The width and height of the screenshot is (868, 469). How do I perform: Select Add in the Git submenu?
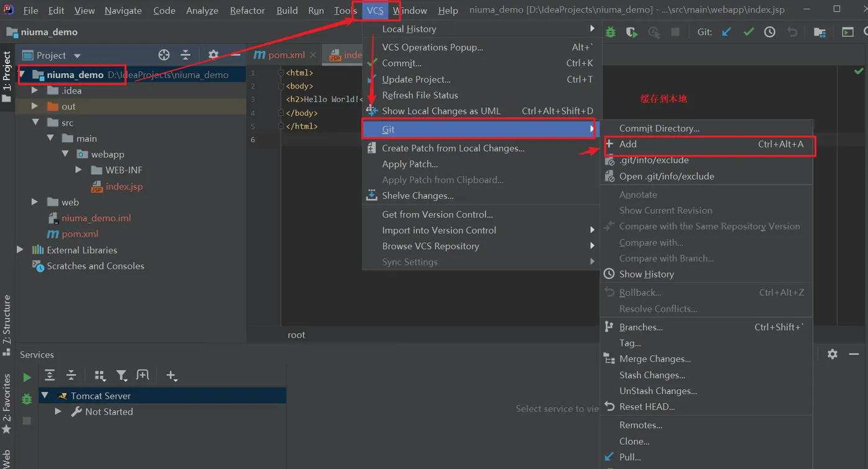tap(707, 144)
